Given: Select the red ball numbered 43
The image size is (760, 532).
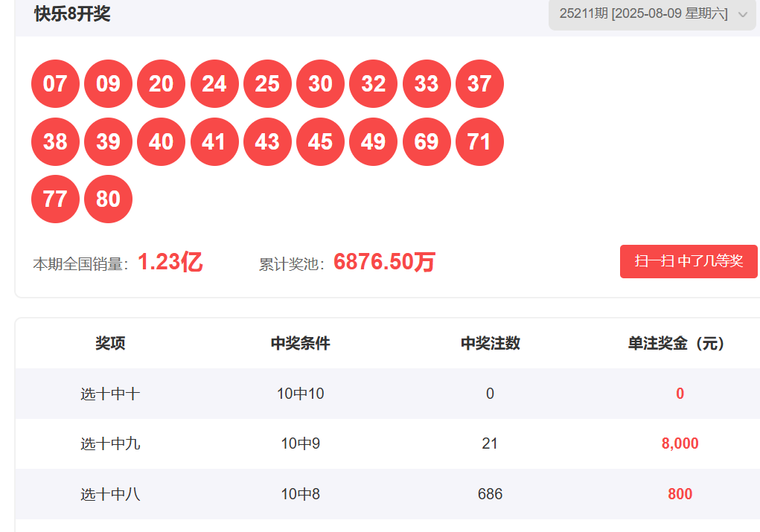Looking at the screenshot, I should click(267, 142).
